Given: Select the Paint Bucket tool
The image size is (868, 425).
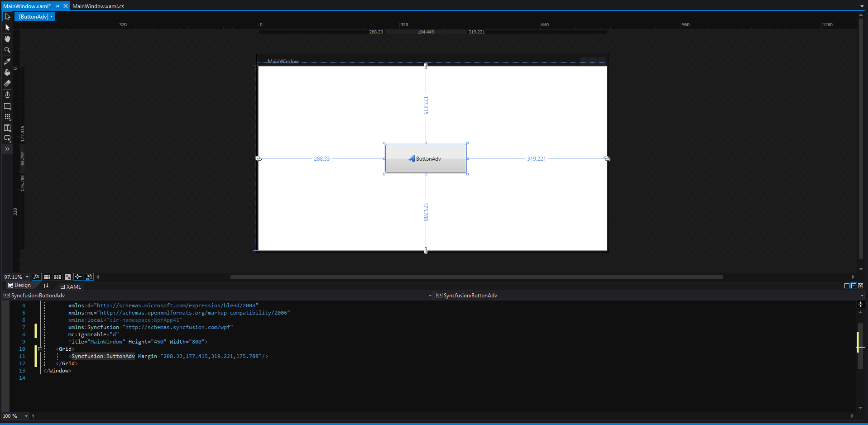Looking at the screenshot, I should coord(7,72).
